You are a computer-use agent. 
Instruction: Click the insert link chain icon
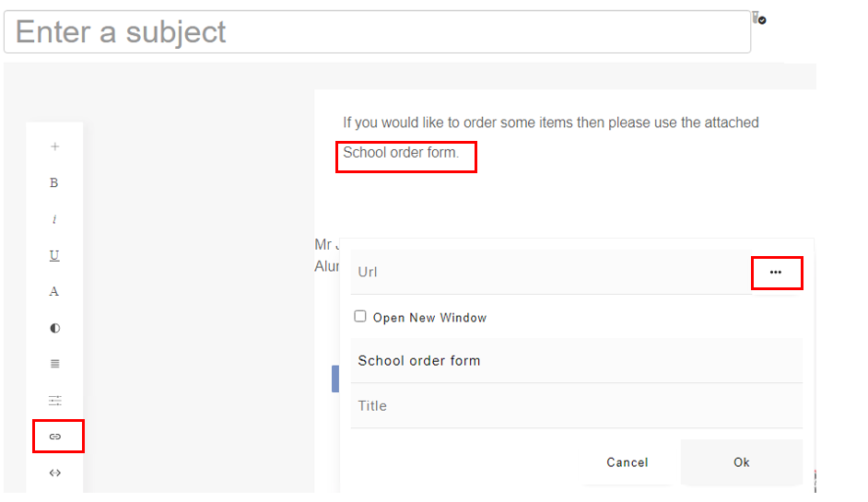54,436
